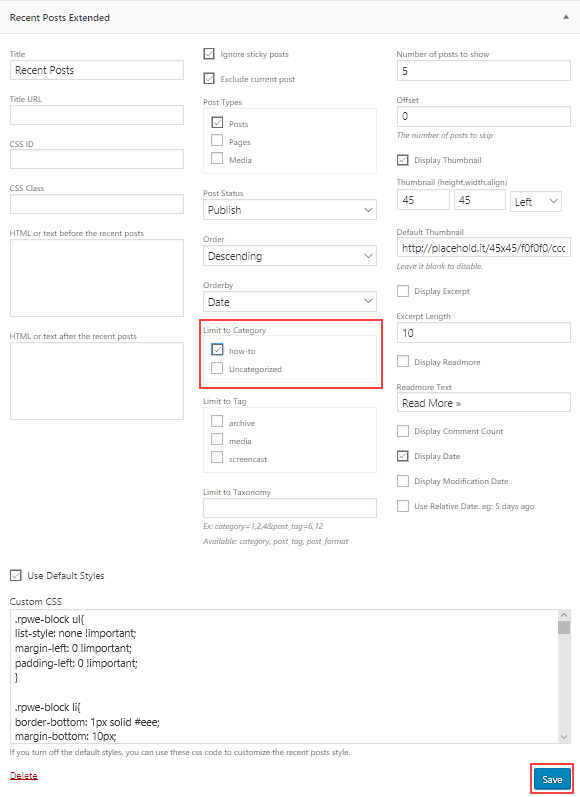580x797 pixels.
Task: Check the Uncategorized category option
Action: pos(217,368)
